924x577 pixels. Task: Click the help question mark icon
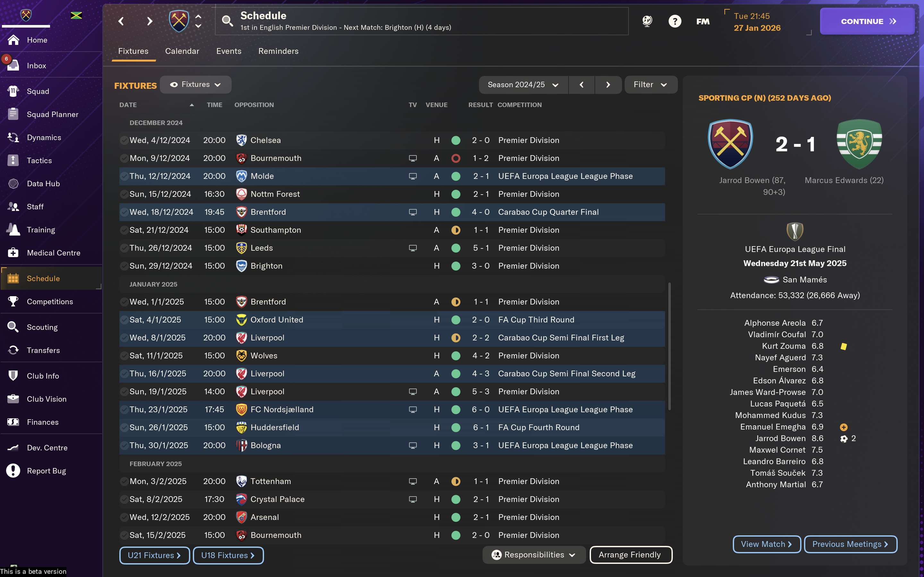[675, 21]
